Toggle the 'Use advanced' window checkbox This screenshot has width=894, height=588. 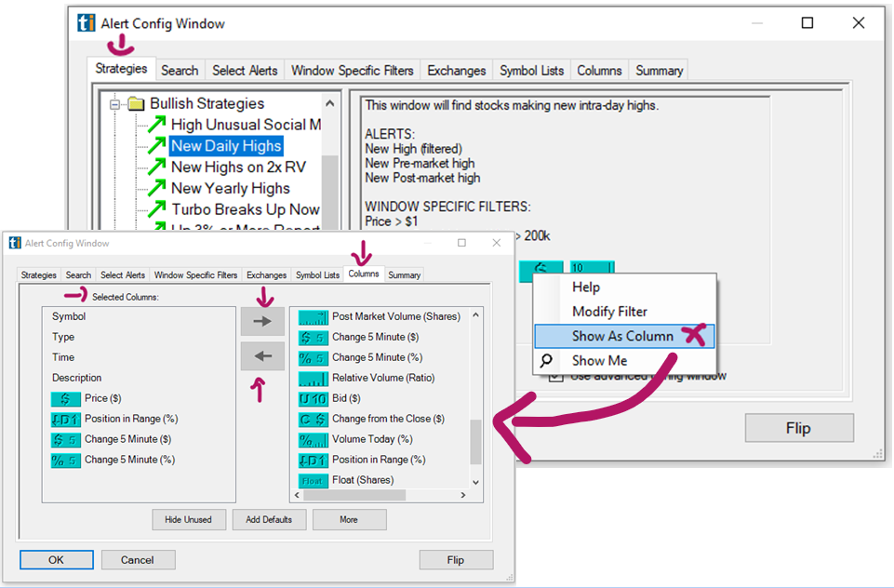tap(555, 376)
